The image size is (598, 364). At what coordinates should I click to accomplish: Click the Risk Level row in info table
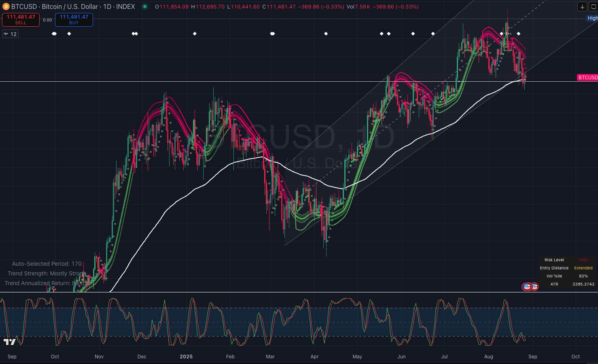click(x=554, y=260)
